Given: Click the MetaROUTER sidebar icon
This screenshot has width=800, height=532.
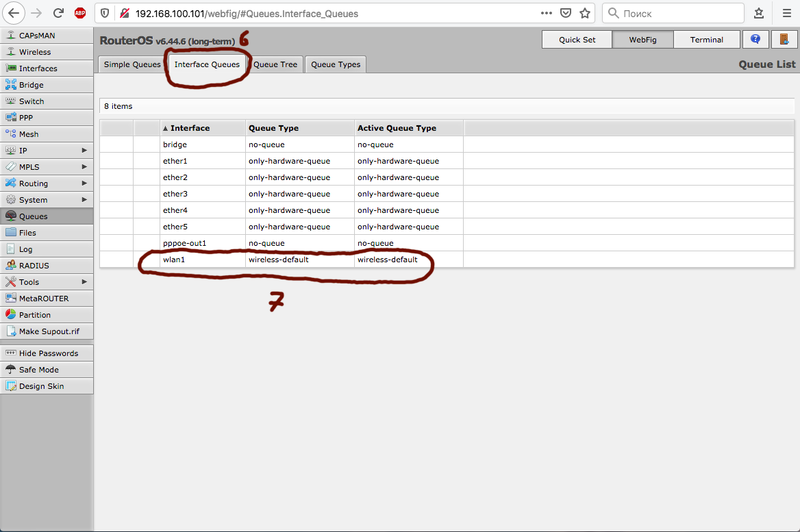Looking at the screenshot, I should 11,298.
